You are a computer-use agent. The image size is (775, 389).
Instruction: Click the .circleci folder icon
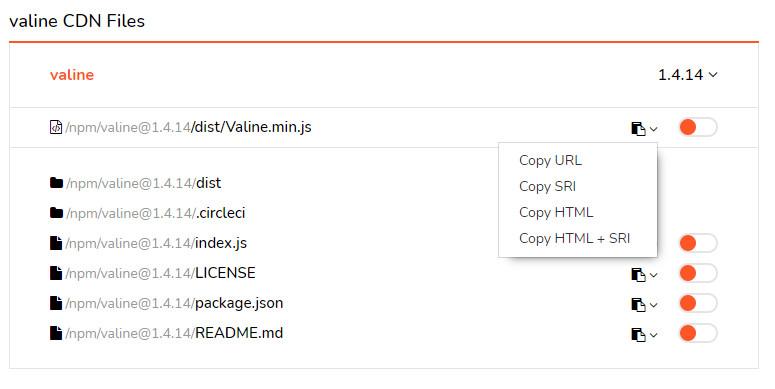56,213
